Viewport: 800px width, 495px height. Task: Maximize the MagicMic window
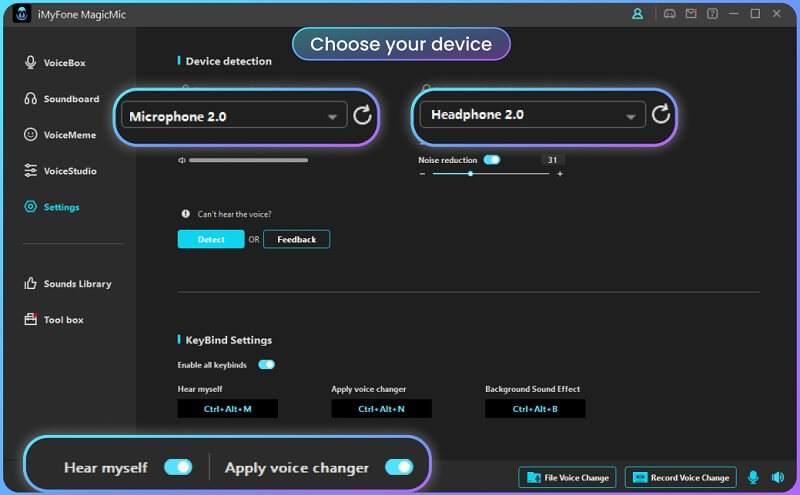755,14
